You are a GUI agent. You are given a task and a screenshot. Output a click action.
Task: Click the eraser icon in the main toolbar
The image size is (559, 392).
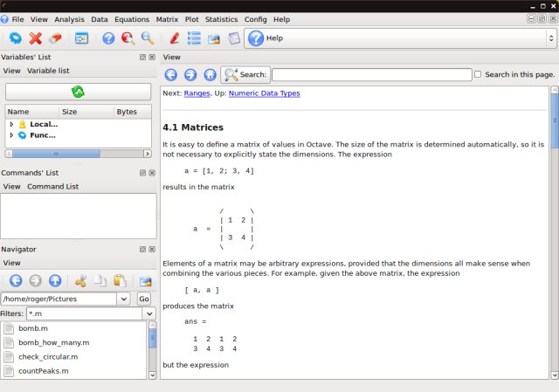55,38
